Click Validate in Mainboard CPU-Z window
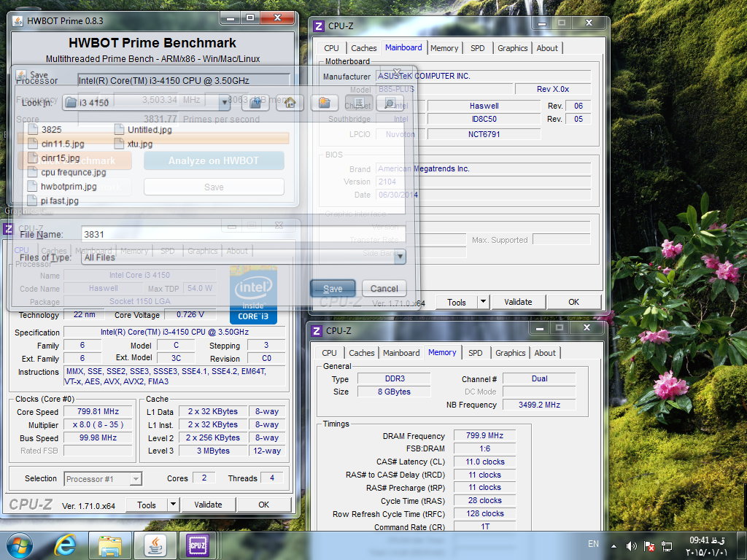747x560 pixels. pos(518,303)
